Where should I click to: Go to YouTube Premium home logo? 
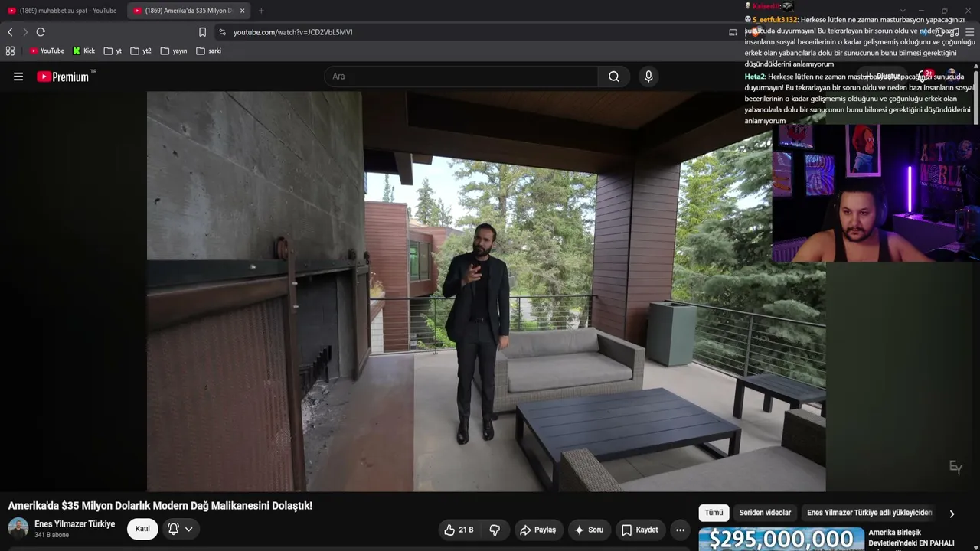point(63,77)
